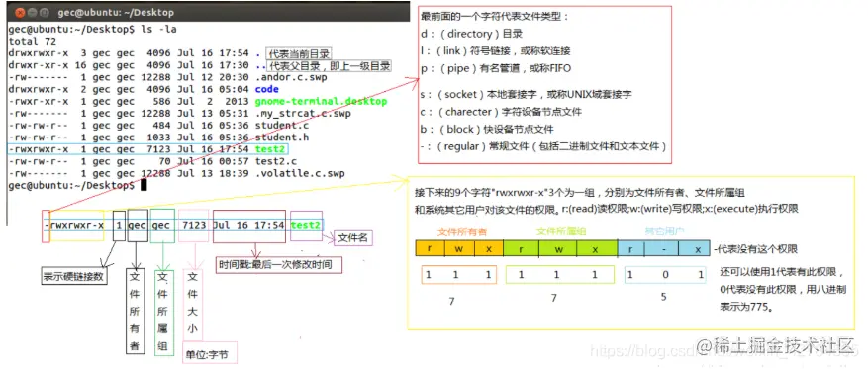Screen dimensions: 868x369
Task: Click the '-rwxr-xr-x' permissions of gnome-terminal.desktop
Action: pos(39,101)
